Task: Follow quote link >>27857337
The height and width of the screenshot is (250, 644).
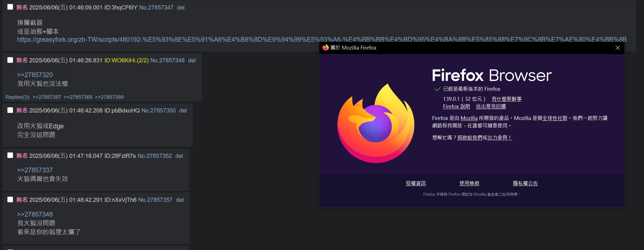Action: tap(35, 170)
